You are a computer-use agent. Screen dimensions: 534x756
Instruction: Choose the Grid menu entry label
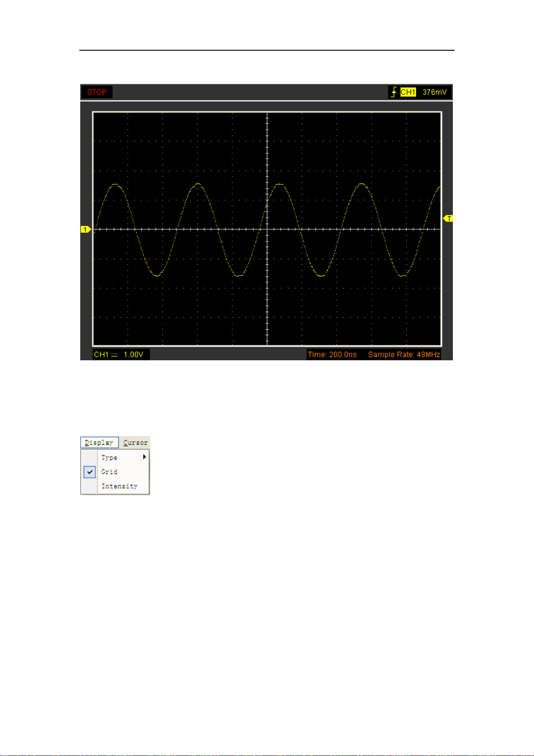tap(109, 472)
